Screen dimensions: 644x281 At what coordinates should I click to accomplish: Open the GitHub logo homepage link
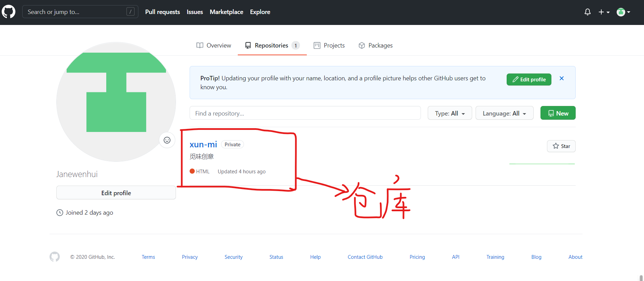pyautogui.click(x=9, y=12)
